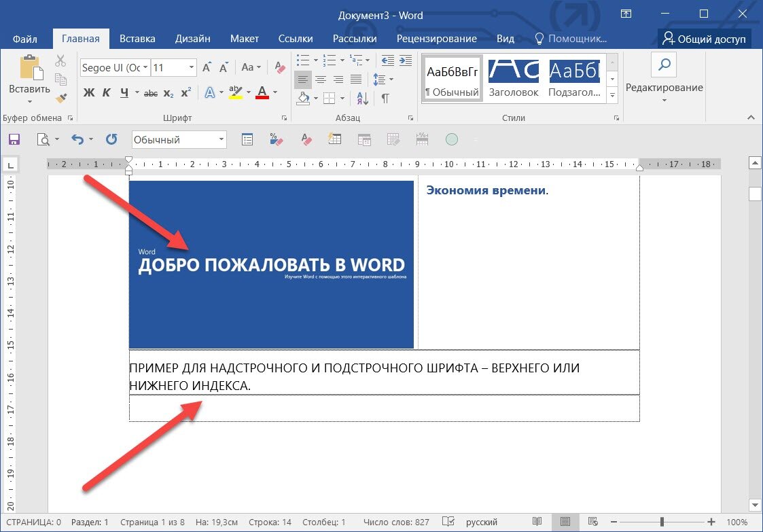Viewport: 763px width, 532px height.
Task: Click the Помощник tell-me box
Action: (x=570, y=39)
